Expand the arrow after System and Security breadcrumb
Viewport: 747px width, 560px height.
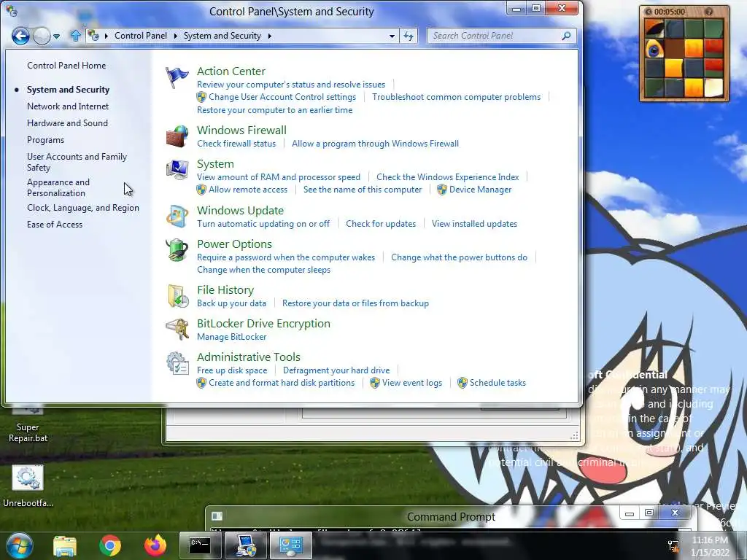(x=270, y=36)
